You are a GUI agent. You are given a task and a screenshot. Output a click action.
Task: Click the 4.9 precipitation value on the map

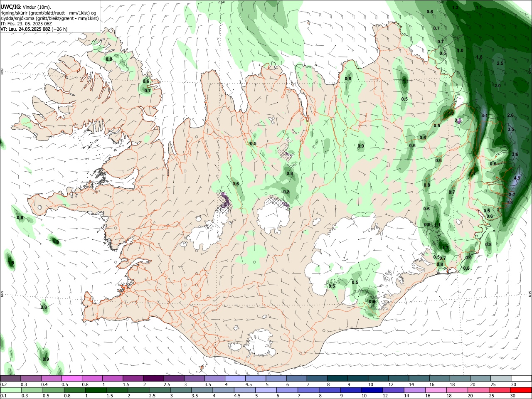[517, 178]
